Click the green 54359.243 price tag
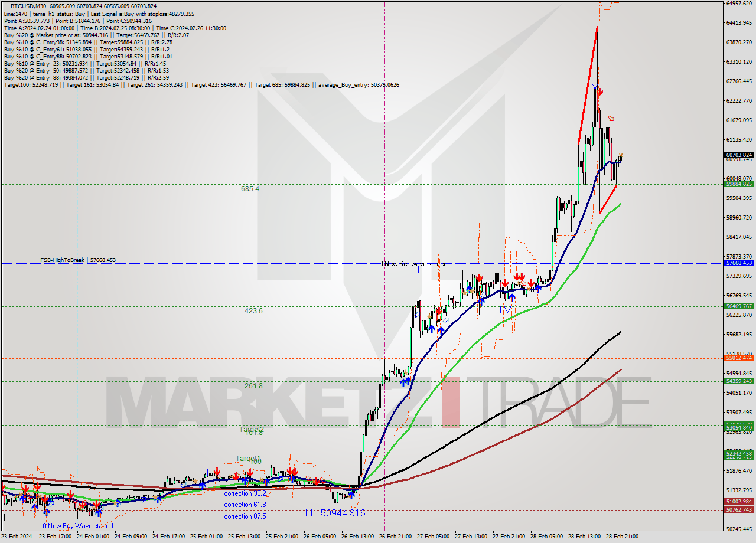Viewport: 756px width, 543px height. [738, 381]
